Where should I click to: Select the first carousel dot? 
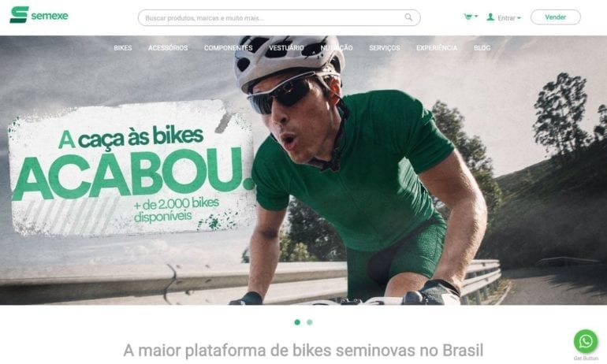(x=297, y=321)
